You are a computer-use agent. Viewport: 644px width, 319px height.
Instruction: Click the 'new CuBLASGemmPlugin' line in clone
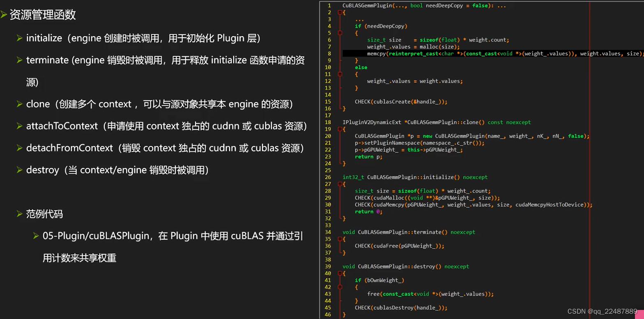coord(472,136)
